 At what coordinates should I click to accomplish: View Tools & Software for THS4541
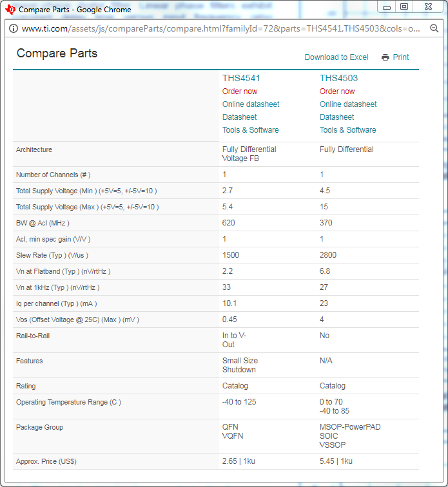(x=251, y=130)
